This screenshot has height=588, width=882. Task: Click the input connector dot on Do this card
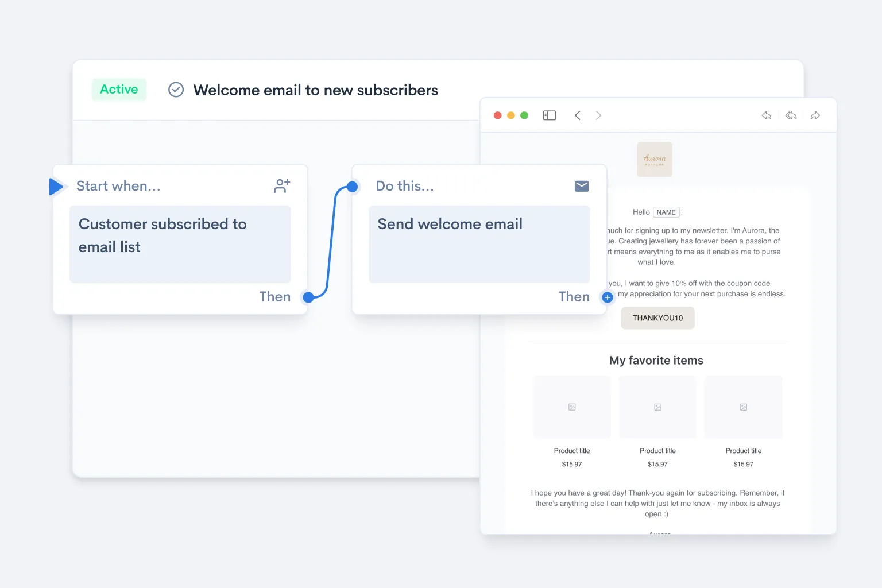353,187
